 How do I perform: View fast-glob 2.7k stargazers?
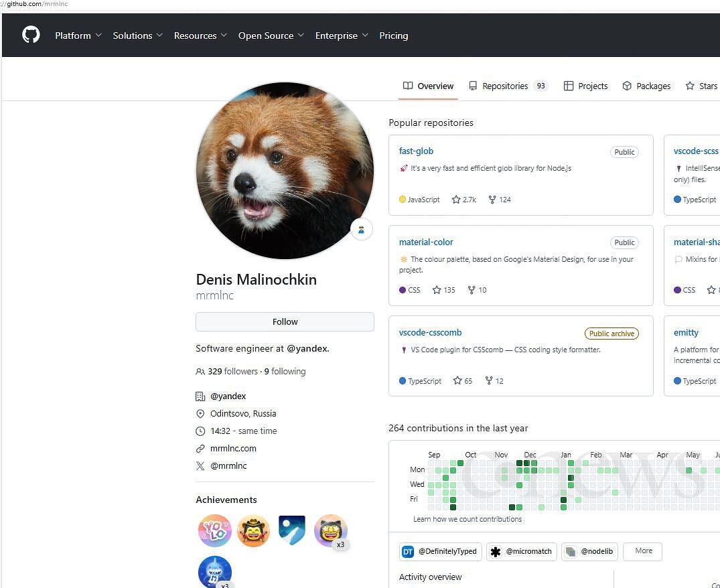point(463,200)
